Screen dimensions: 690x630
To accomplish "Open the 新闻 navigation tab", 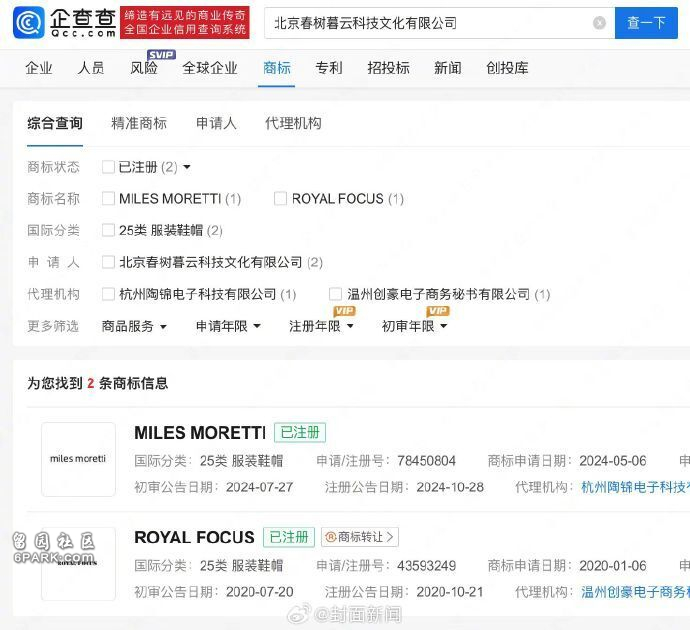I will click(x=448, y=68).
